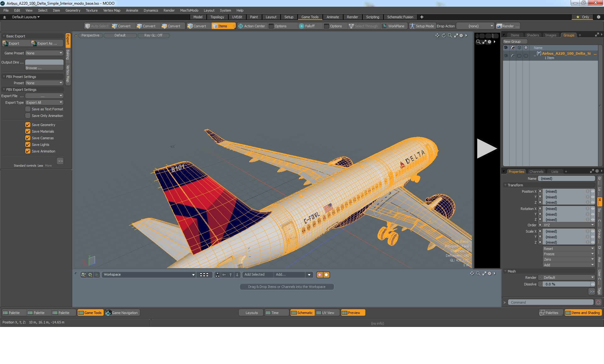Open the Geometry menu

pos(73,10)
